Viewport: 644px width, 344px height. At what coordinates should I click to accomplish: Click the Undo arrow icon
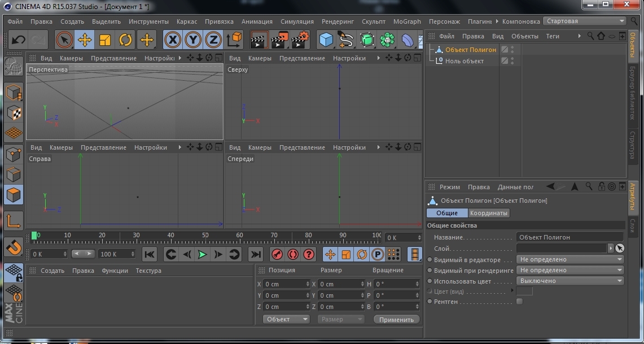point(19,40)
